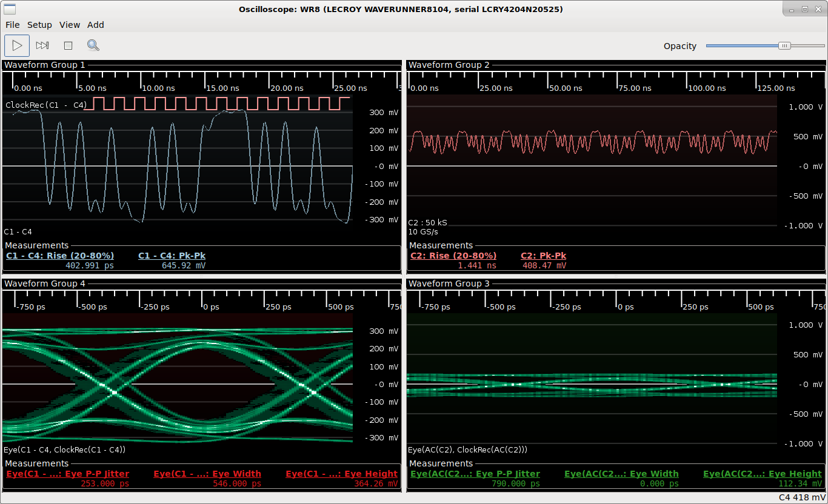Click the ClockRec(C1 - C4) channel label
Viewport: 828px width, 504px height.
(x=46, y=105)
